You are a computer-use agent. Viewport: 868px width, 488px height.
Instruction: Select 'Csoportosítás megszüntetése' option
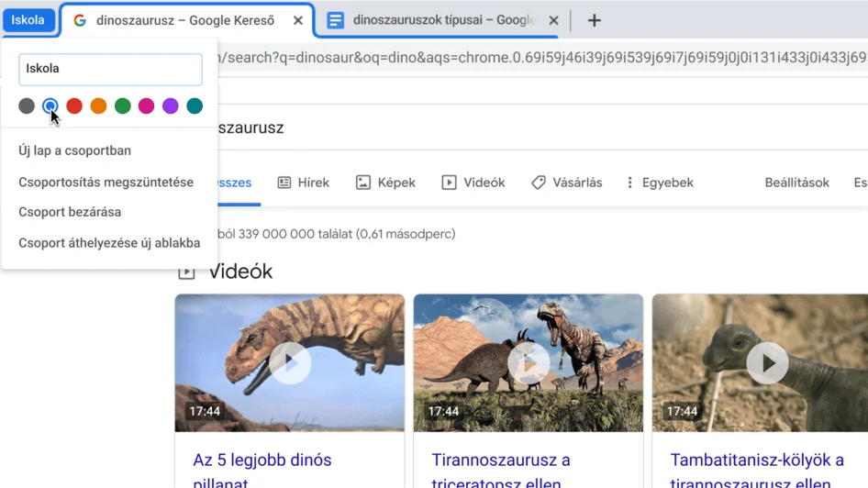pyautogui.click(x=106, y=182)
